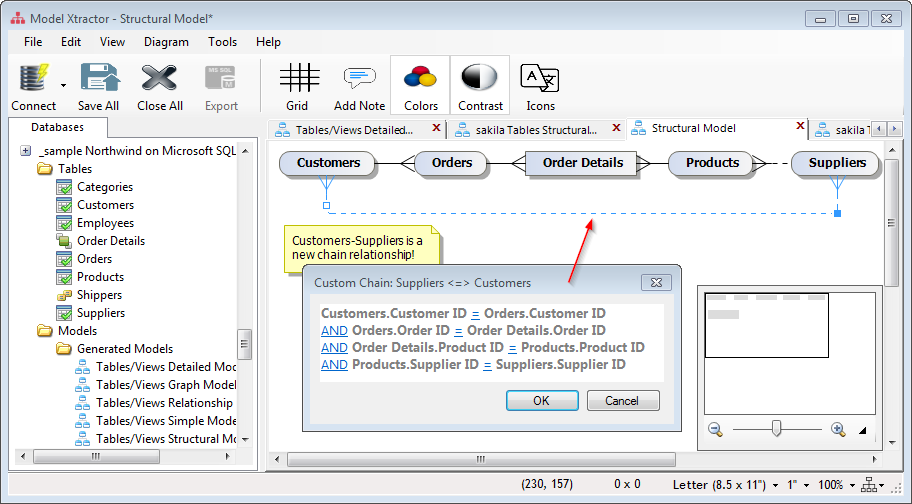Viewport: 912px width, 504px height.
Task: Switch to sakila Tables Structural tab
Action: 536,130
